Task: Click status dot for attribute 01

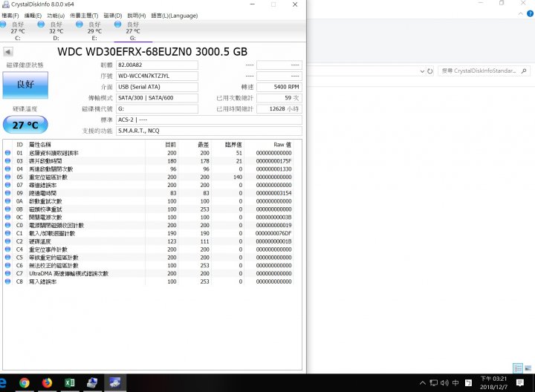Action: pos(8,153)
